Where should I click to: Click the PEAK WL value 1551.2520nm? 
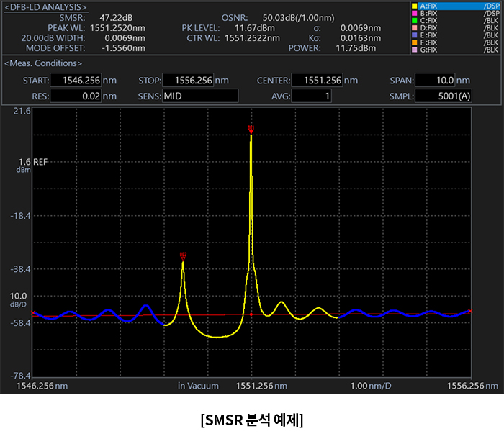117,28
